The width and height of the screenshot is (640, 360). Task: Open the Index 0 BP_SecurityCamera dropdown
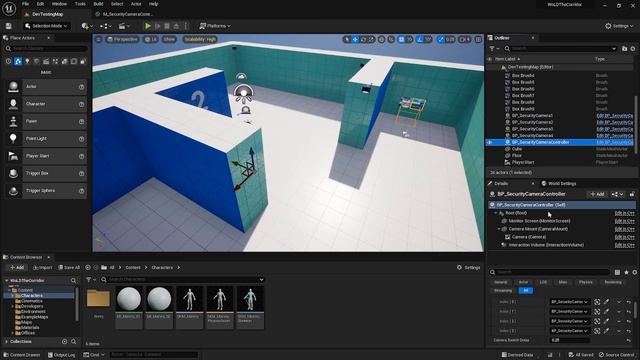[569, 302]
